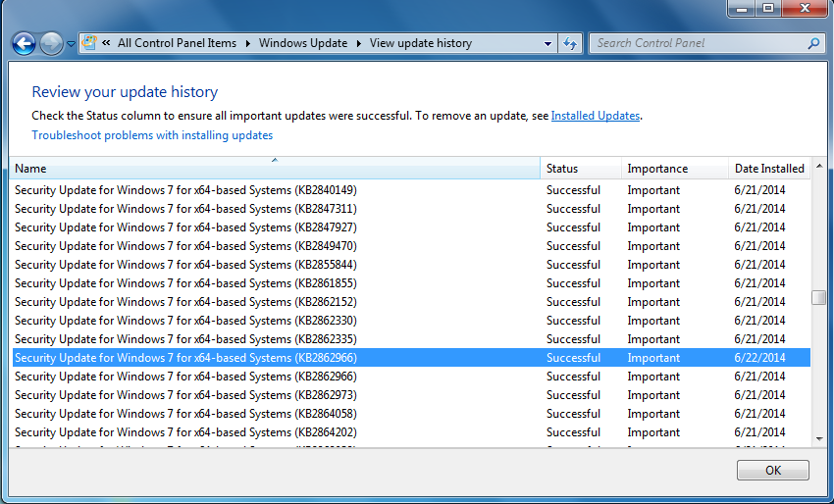Open the Installed Updates link
The height and width of the screenshot is (504, 834).
595,116
